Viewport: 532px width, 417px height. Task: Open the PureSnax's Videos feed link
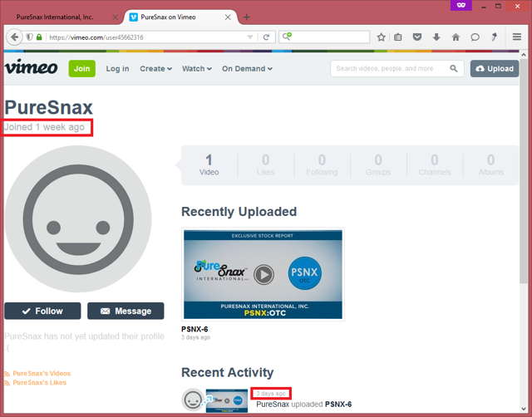tap(42, 373)
